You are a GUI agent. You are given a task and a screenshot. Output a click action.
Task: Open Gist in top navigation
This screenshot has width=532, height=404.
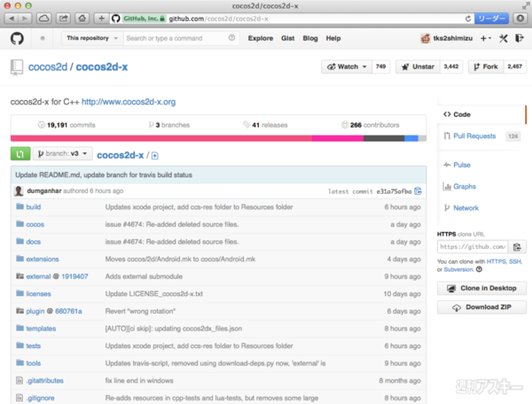click(x=287, y=38)
